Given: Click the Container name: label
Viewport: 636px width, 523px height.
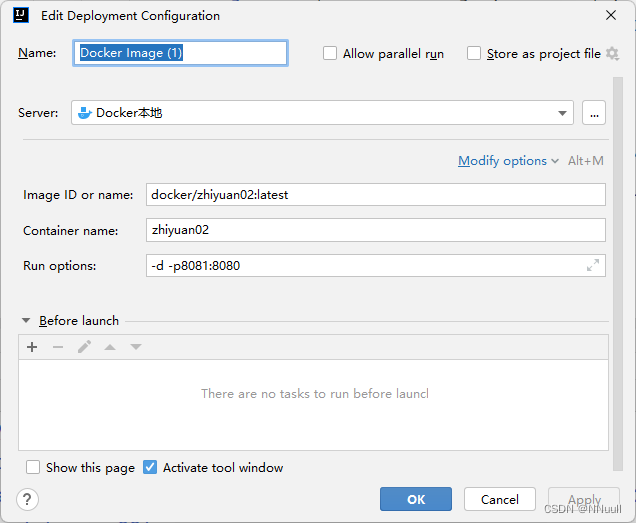Looking at the screenshot, I should tap(71, 230).
